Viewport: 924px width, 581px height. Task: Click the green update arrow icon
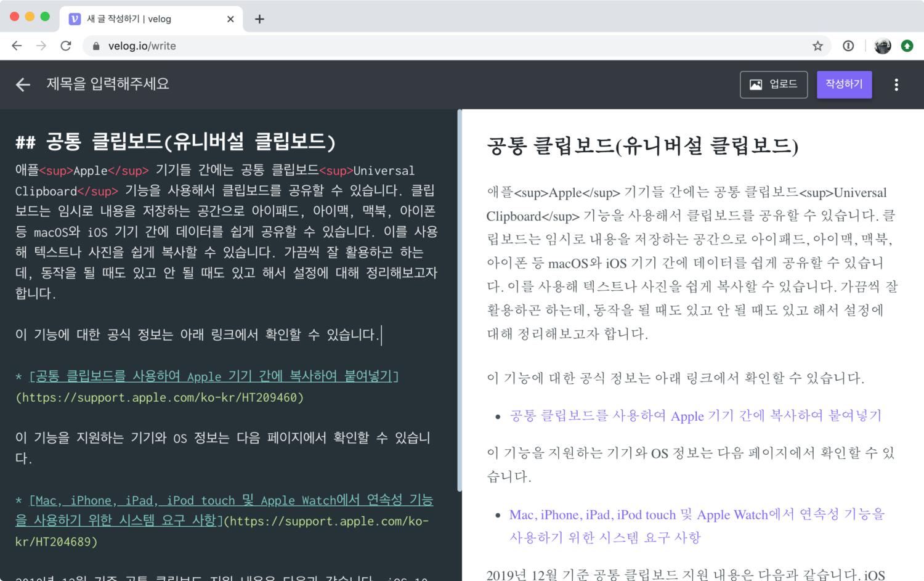coord(907,46)
